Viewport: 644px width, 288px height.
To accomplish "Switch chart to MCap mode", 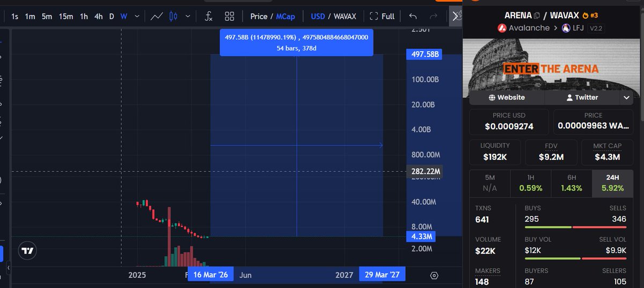I will (x=286, y=16).
